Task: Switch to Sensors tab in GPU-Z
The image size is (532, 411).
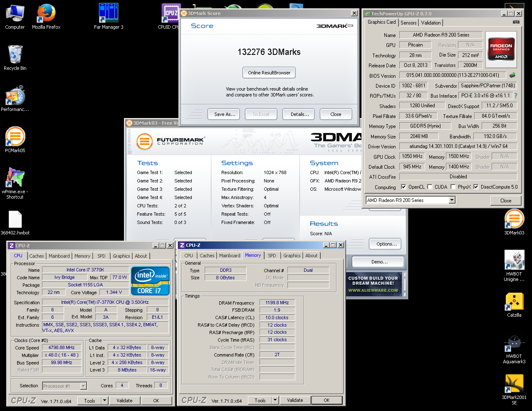Action: pos(408,23)
